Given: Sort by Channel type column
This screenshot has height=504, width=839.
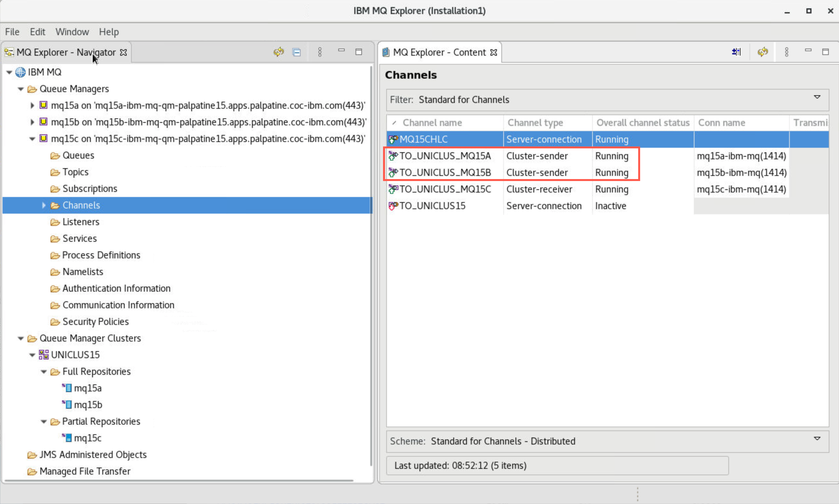Looking at the screenshot, I should click(x=548, y=122).
